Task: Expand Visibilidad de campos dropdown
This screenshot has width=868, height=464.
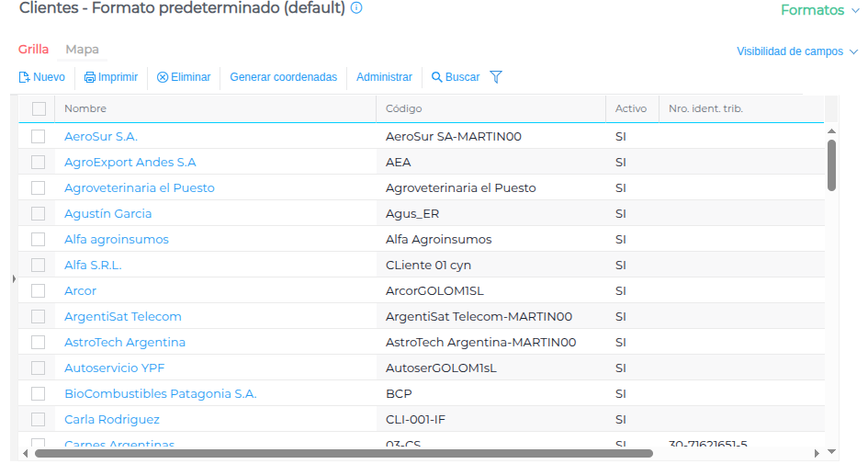Action: point(796,51)
